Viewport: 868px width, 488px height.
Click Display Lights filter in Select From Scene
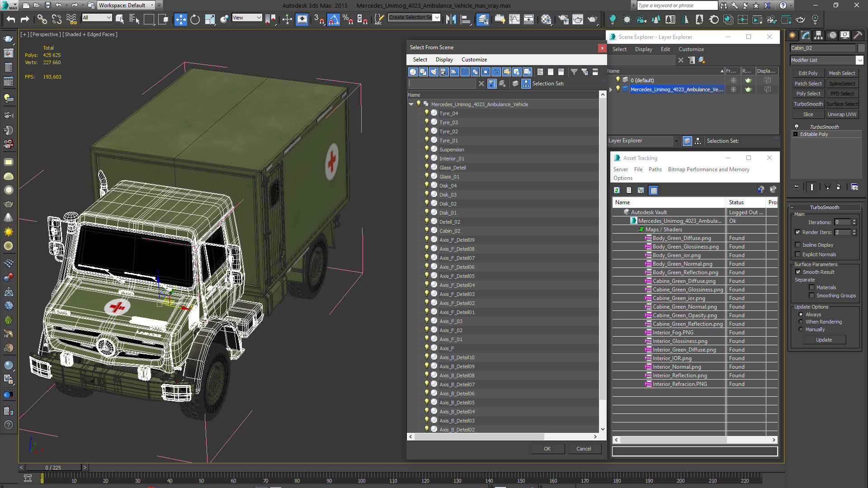pyautogui.click(x=434, y=72)
